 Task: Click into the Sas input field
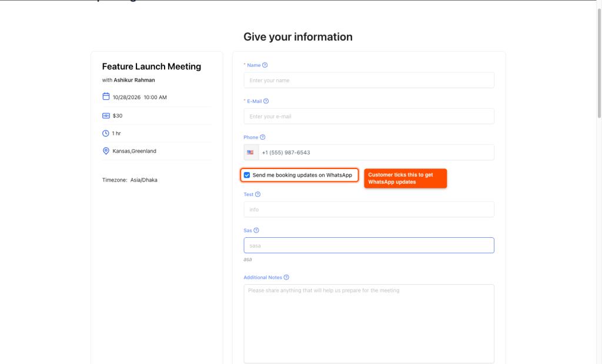point(369,245)
